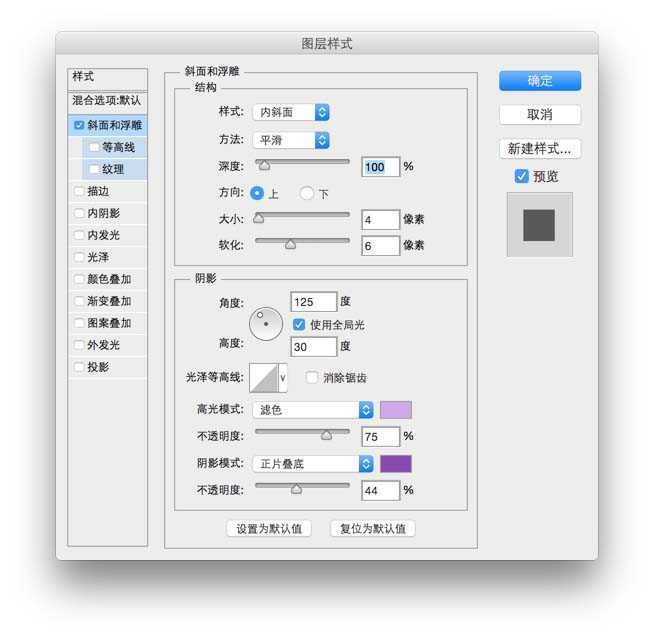Expand the 方法 dropdown showing 平滑
The image size is (654, 640).
(290, 140)
